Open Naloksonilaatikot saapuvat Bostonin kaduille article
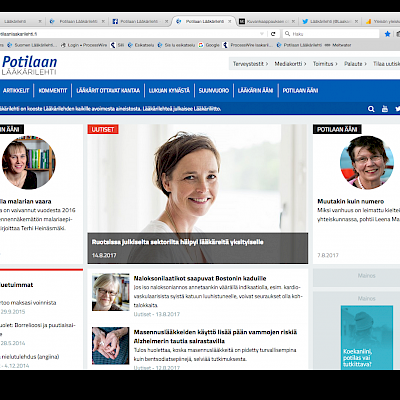Image resolution: width=400 pixels, height=400 pixels. click(200, 278)
